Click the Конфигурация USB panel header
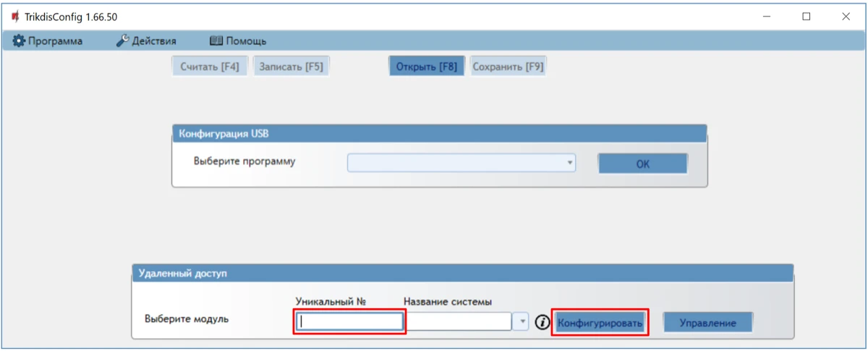The width and height of the screenshot is (868, 351). tap(438, 133)
